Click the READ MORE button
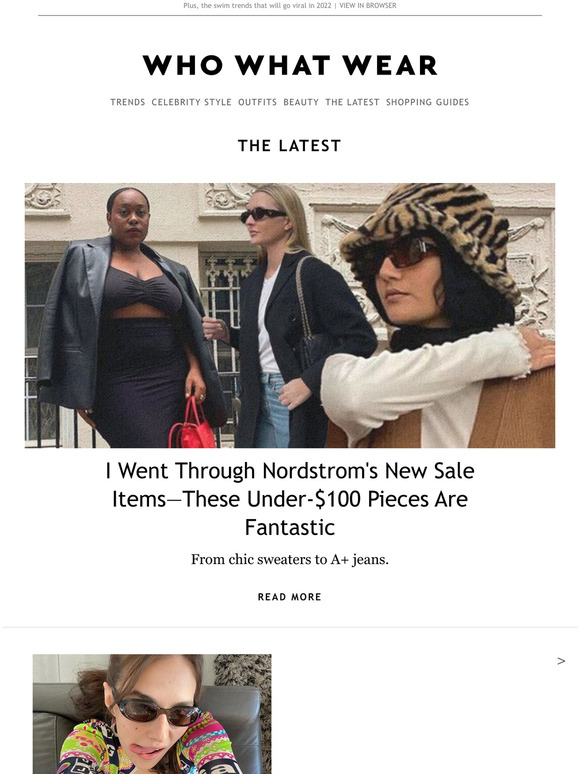Screen dimensions: 580x774 coord(290,597)
